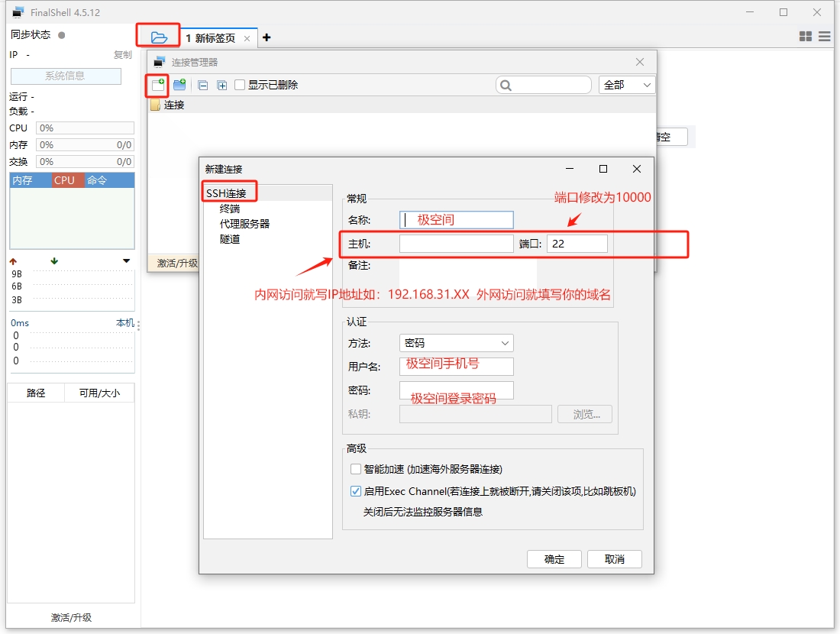Disable the 启用Exec Channel checkbox
The height and width of the screenshot is (634, 840).
356,491
